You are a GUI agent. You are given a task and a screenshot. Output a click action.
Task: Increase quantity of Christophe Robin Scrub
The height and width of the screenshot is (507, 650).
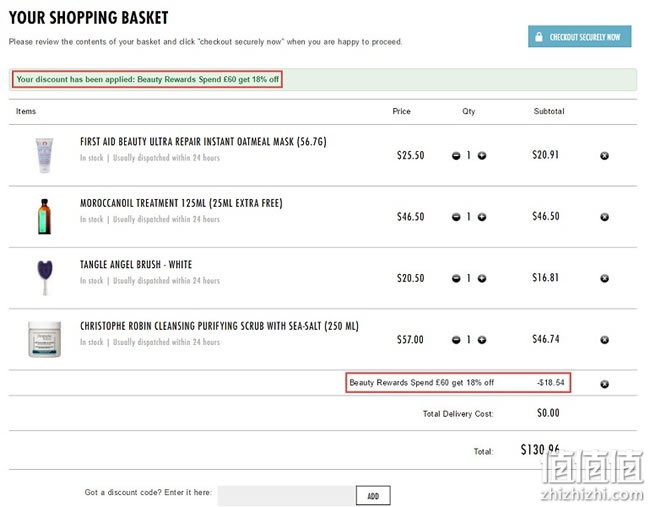(x=482, y=340)
